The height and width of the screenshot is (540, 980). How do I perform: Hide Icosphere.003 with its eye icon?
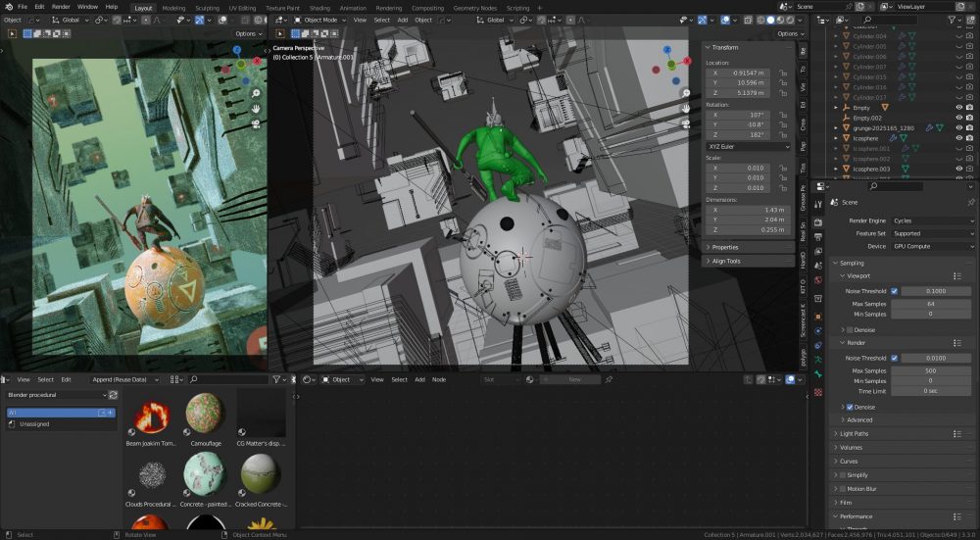click(958, 169)
